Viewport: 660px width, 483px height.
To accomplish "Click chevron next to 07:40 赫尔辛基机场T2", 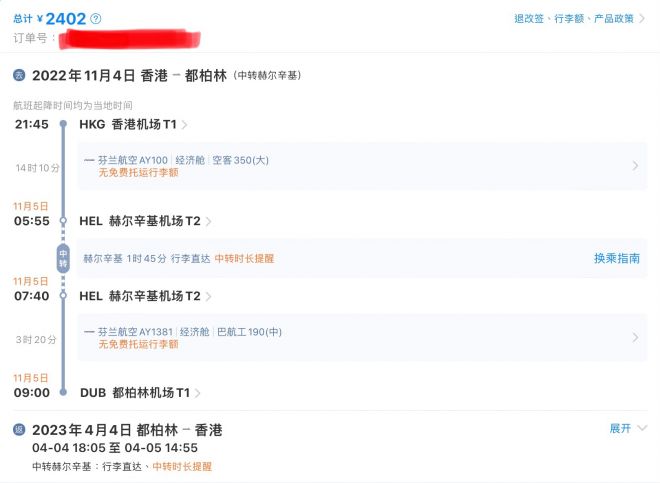I will [208, 296].
